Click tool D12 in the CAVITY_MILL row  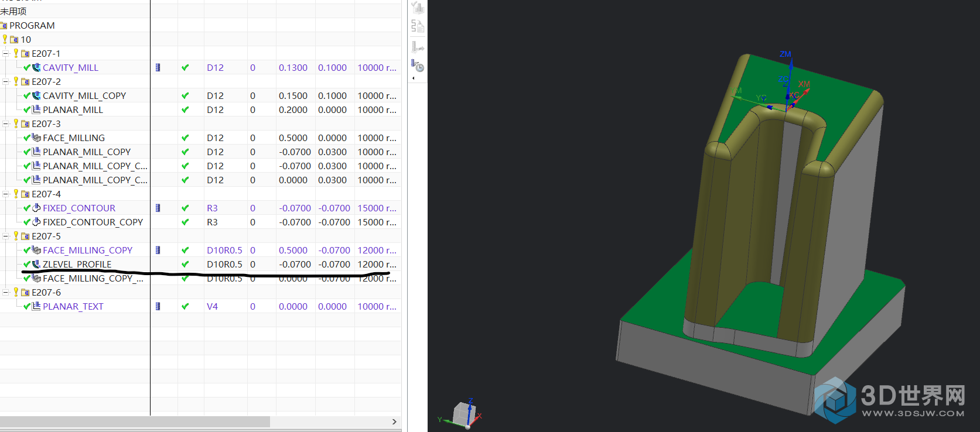pos(215,67)
